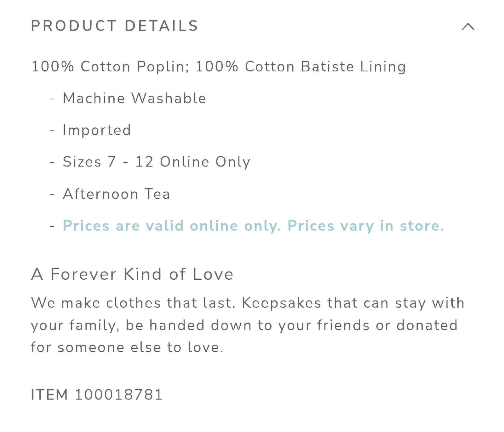
Task: Click the Prices are valid online only notice
Action: tap(253, 226)
